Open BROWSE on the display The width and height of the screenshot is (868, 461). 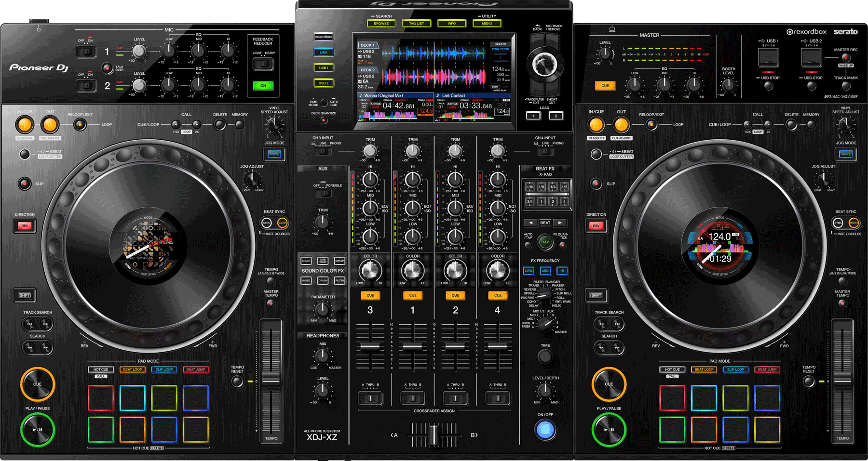click(381, 23)
